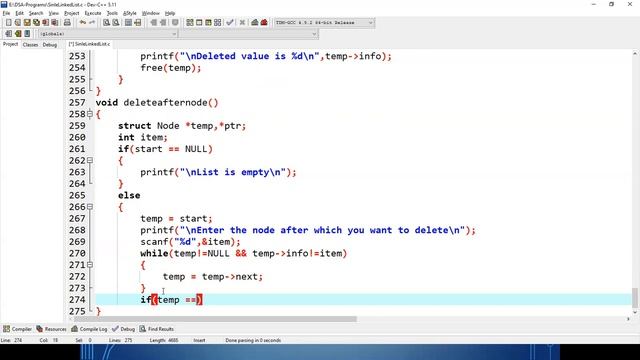Viewport: 640px width, 360px height.
Task: Open the Tools menu
Action: click(x=112, y=13)
